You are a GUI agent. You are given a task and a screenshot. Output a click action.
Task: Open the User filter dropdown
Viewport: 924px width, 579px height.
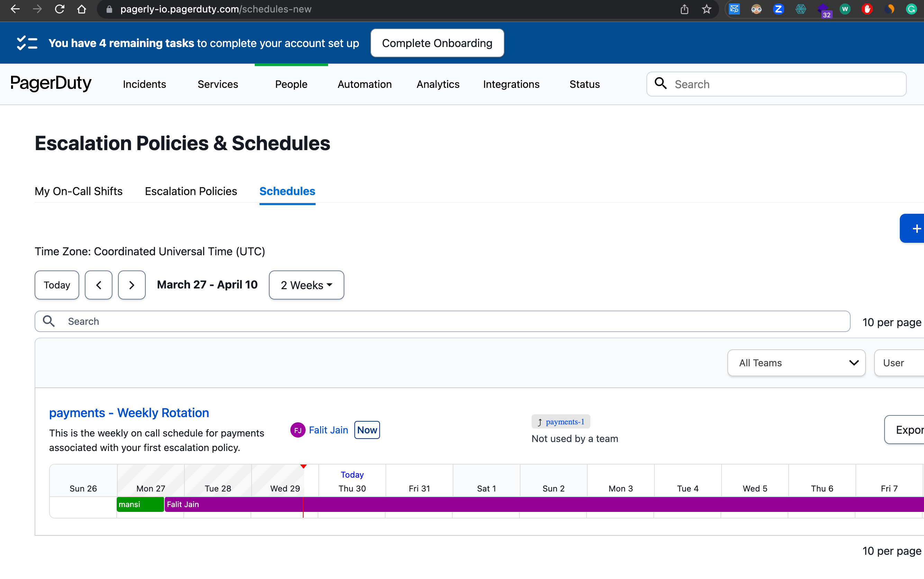899,362
